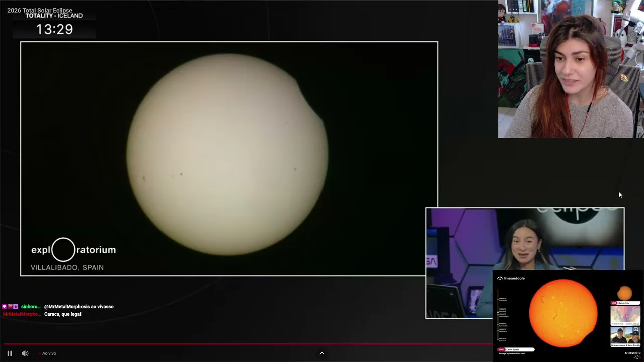
Task: Pause the live stream playback
Action: pyautogui.click(x=10, y=353)
